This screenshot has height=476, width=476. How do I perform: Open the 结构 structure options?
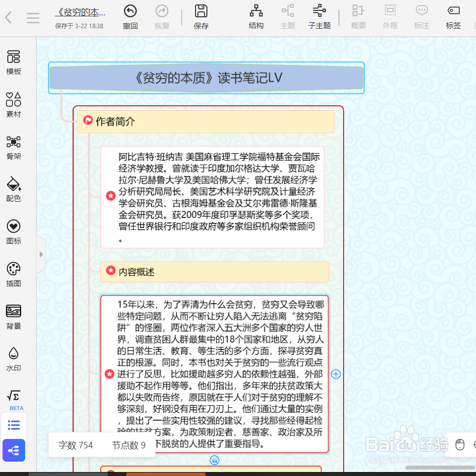256,17
